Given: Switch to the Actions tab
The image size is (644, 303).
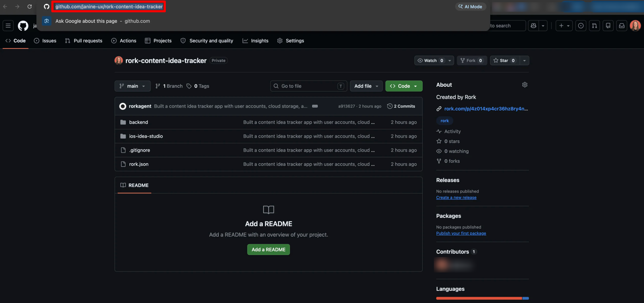Looking at the screenshot, I should tap(124, 41).
